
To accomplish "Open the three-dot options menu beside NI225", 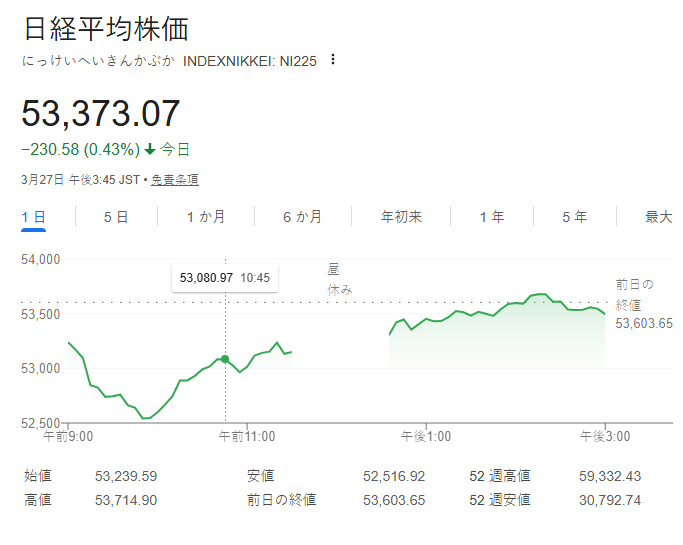I will (333, 59).
